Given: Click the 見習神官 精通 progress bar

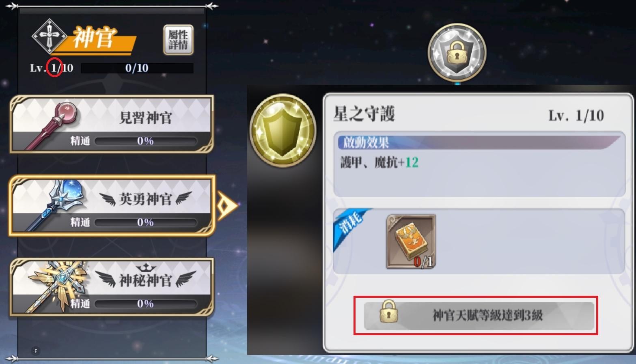Looking at the screenshot, I should pos(146,141).
